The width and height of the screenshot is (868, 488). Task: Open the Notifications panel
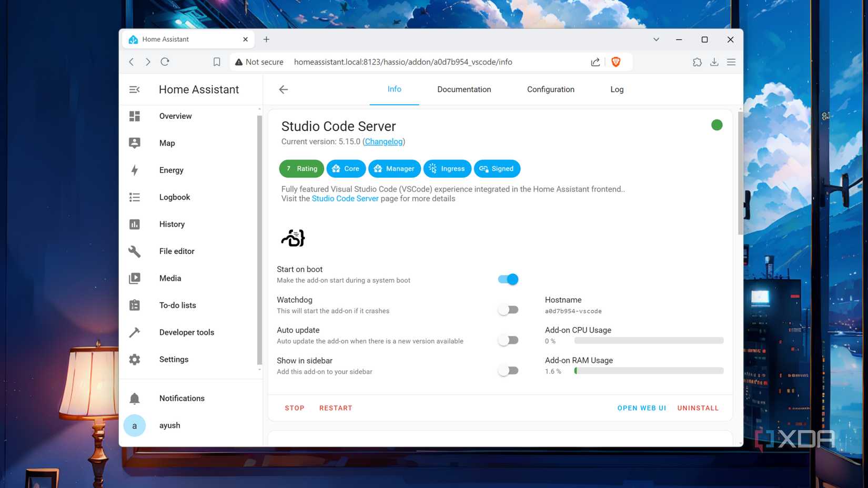tap(181, 398)
